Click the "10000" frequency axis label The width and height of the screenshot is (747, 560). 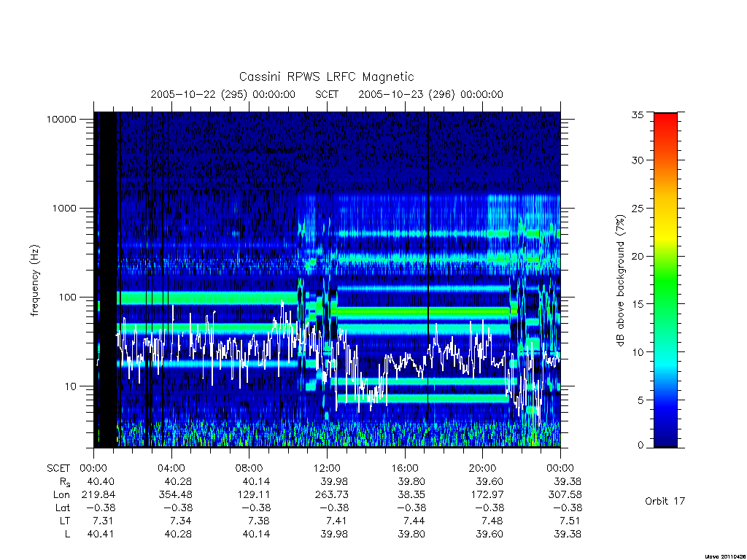coord(61,119)
